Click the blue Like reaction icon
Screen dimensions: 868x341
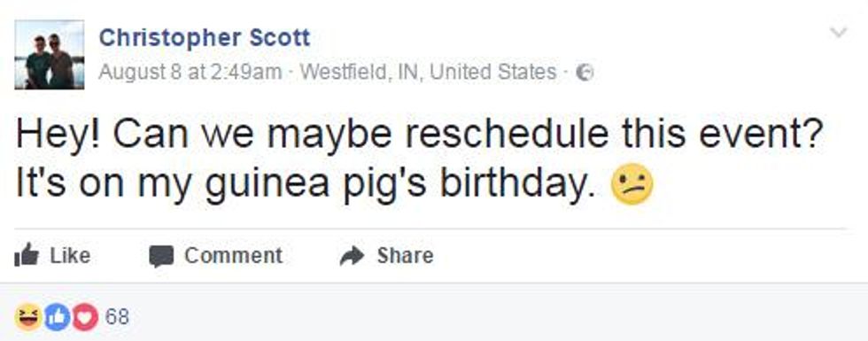(x=57, y=317)
